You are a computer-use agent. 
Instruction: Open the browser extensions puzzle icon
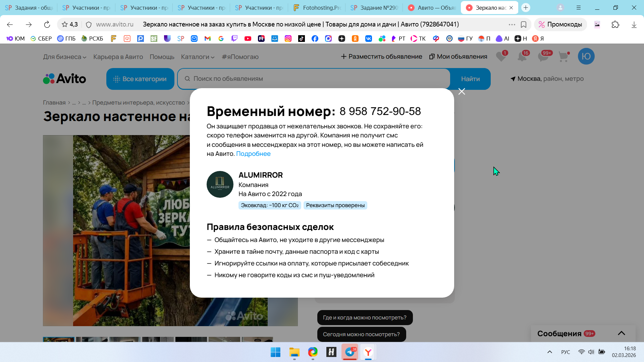point(615,24)
